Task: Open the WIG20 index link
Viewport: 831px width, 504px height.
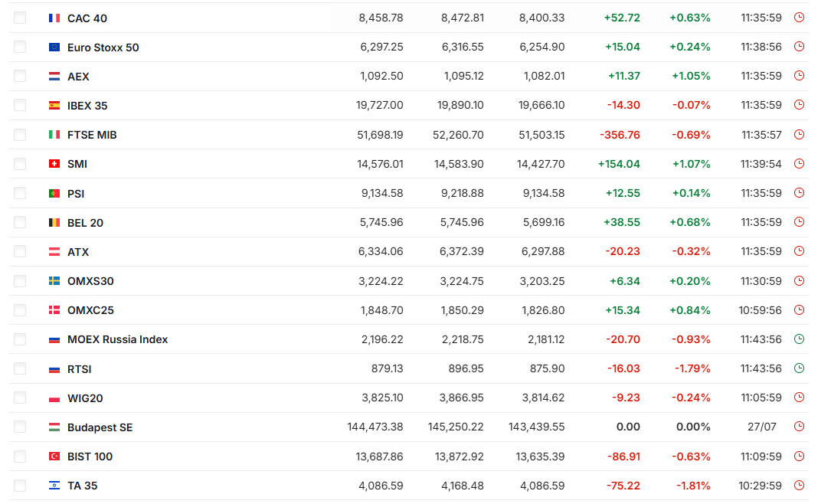Action: 85,398
